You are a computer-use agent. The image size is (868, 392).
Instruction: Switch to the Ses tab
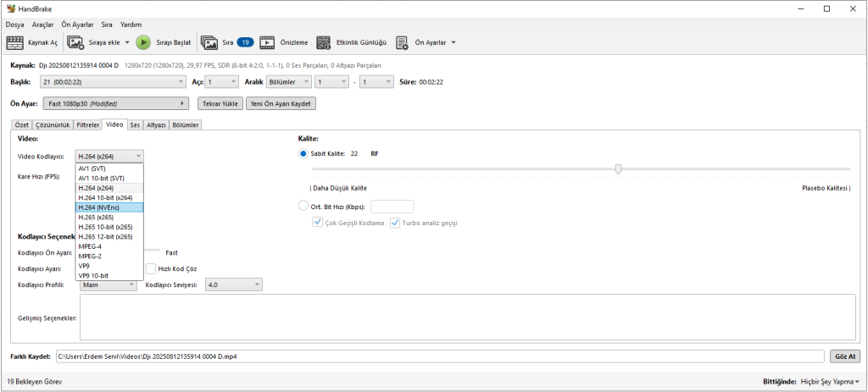point(135,125)
